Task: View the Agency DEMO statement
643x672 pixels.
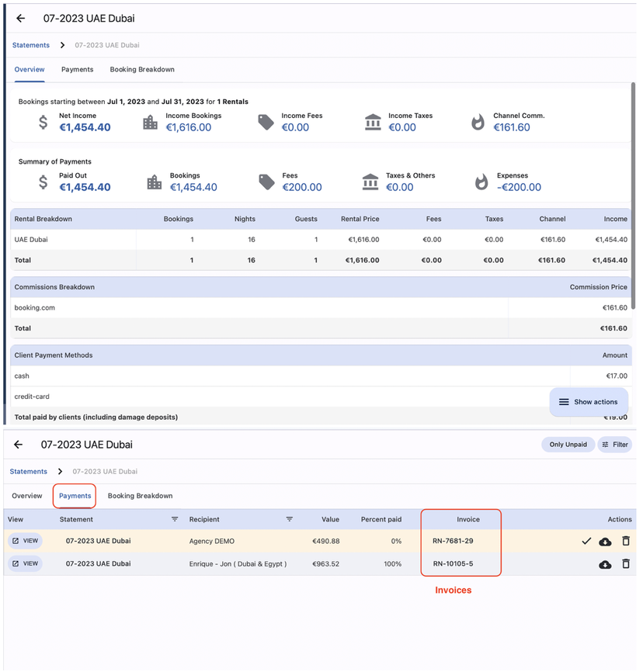Action: pos(26,541)
